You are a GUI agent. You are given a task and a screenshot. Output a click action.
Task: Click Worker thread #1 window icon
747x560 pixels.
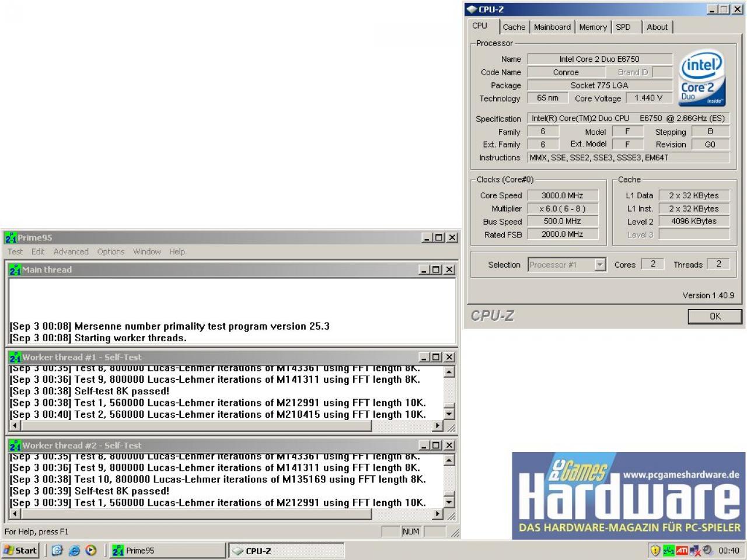(x=15, y=358)
